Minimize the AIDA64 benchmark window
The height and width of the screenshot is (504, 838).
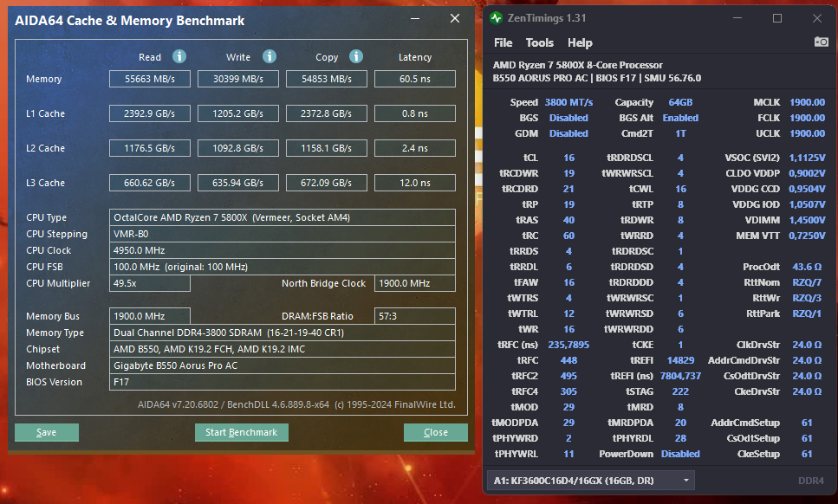click(415, 19)
